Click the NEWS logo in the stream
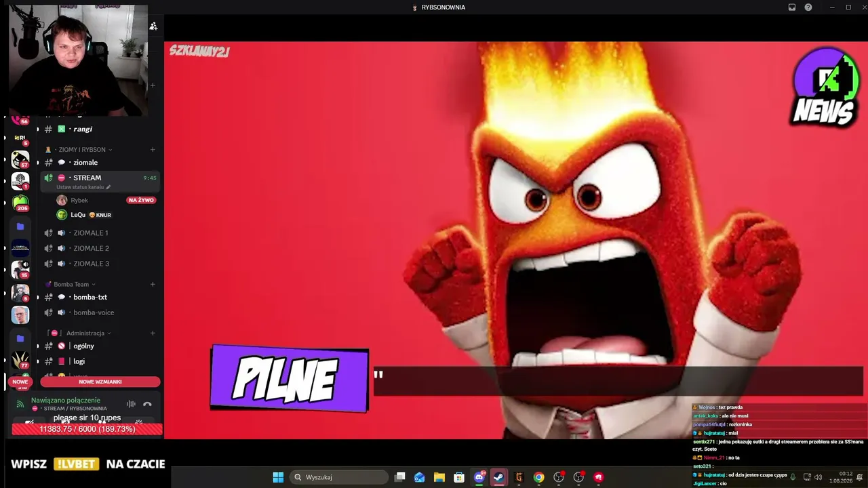Screen dimensions: 868x488 point(825,88)
